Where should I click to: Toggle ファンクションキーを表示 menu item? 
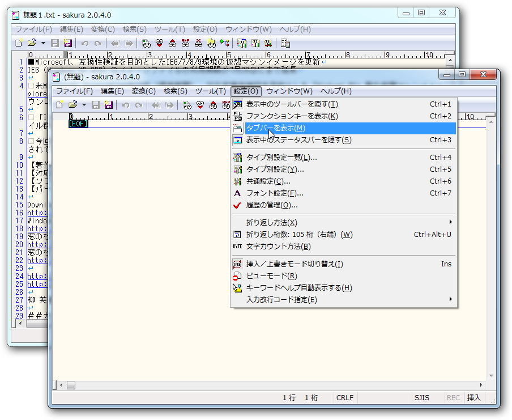[344, 116]
